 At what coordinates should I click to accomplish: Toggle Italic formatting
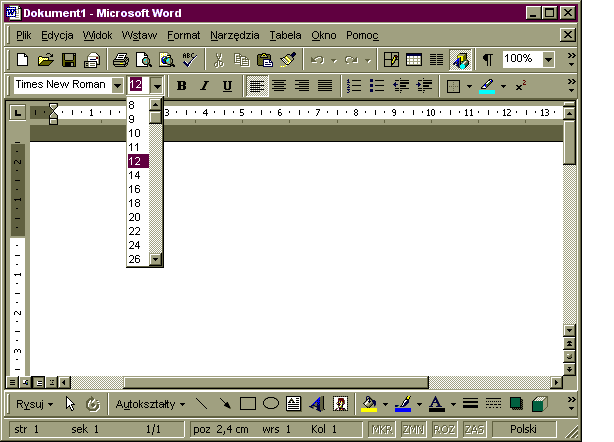pyautogui.click(x=204, y=86)
